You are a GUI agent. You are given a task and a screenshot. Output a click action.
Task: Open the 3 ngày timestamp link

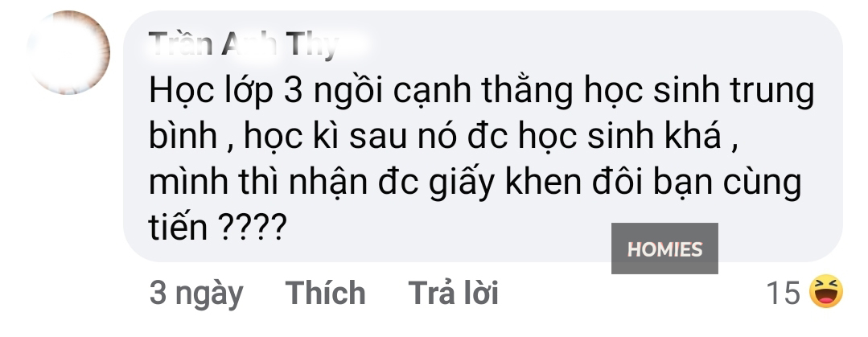pyautogui.click(x=196, y=294)
